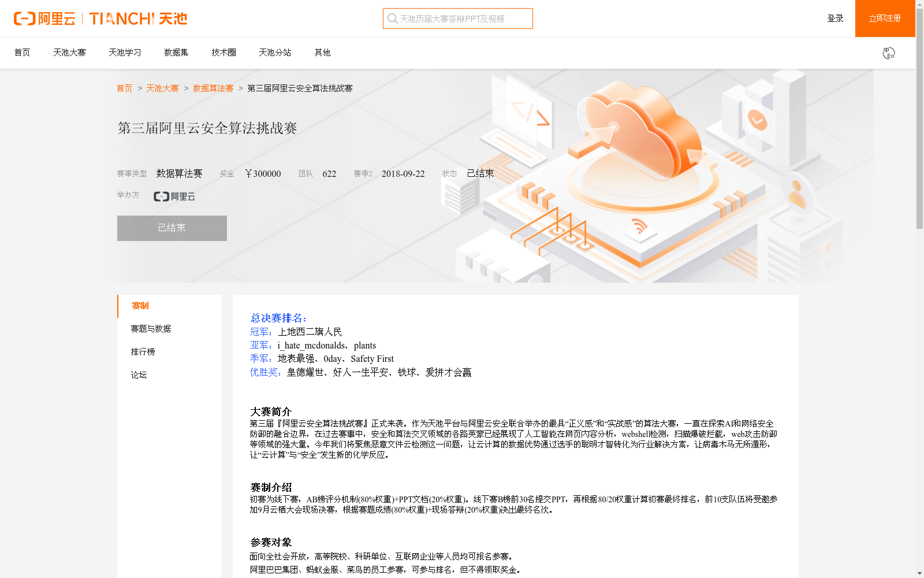
Task: Click the gray 已结束 button
Action: click(x=172, y=228)
